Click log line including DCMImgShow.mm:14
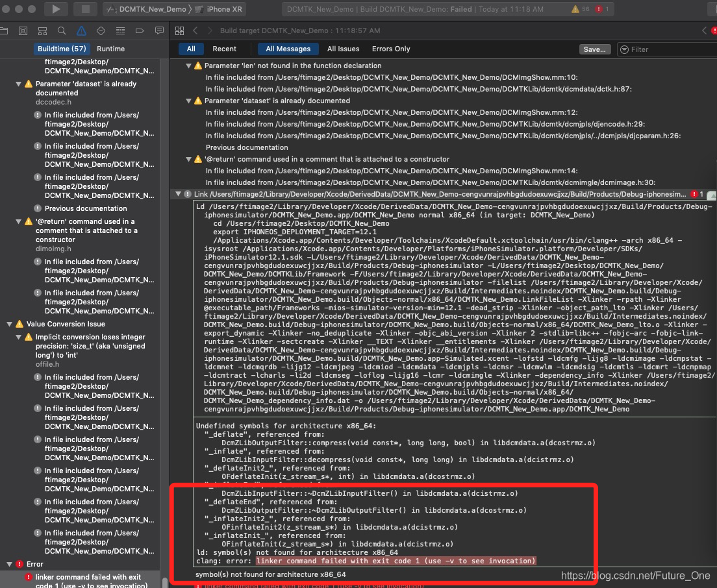Screen dimensions: 717x588 coord(392,171)
